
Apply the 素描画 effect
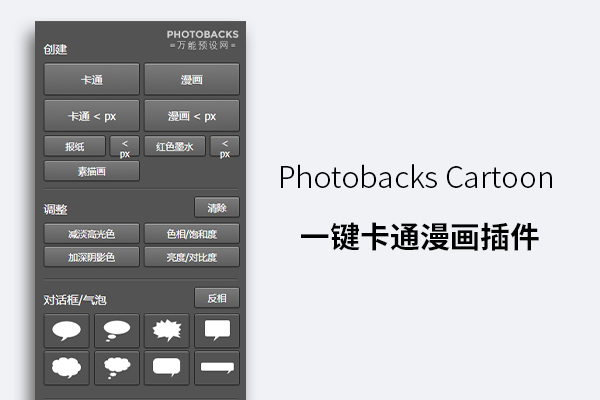(92, 171)
